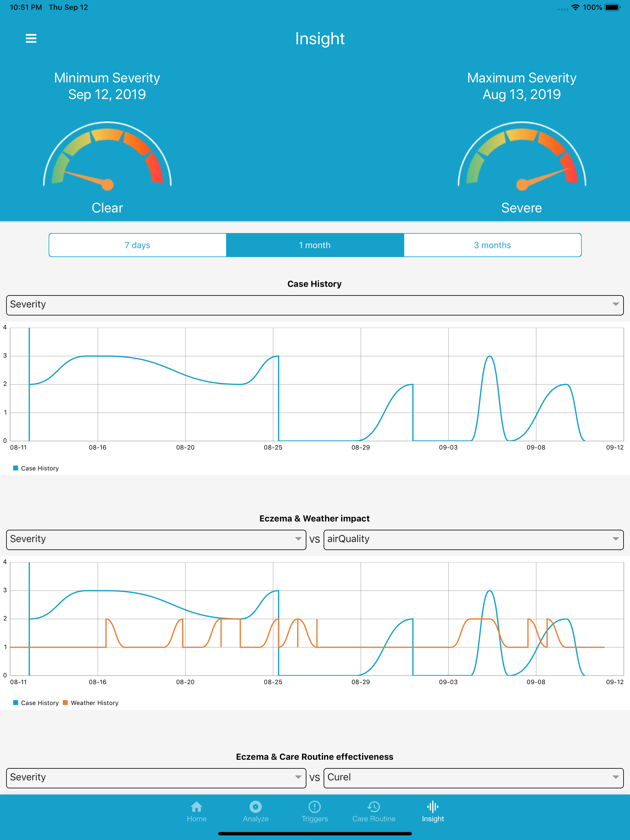Switch range to 7 days
Image resolution: width=630 pixels, height=840 pixels.
pyautogui.click(x=138, y=245)
